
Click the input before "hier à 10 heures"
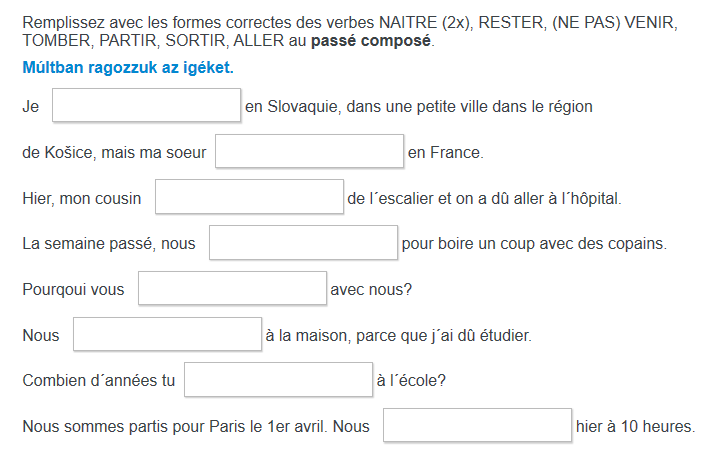point(477,426)
